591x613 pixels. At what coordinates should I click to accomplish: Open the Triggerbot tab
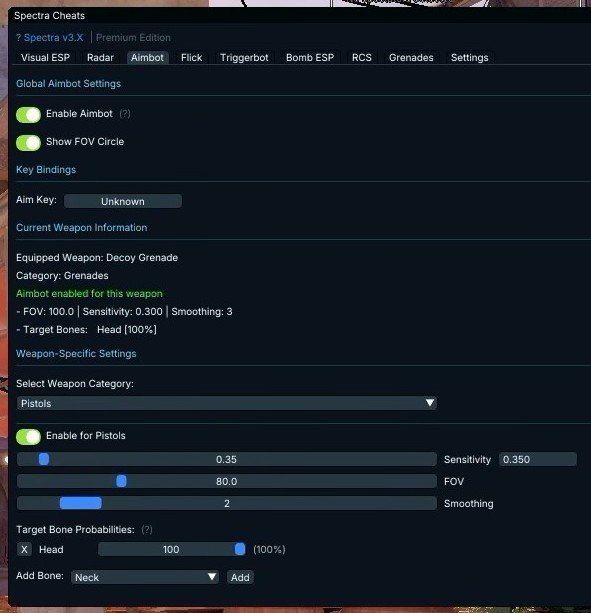pos(244,57)
